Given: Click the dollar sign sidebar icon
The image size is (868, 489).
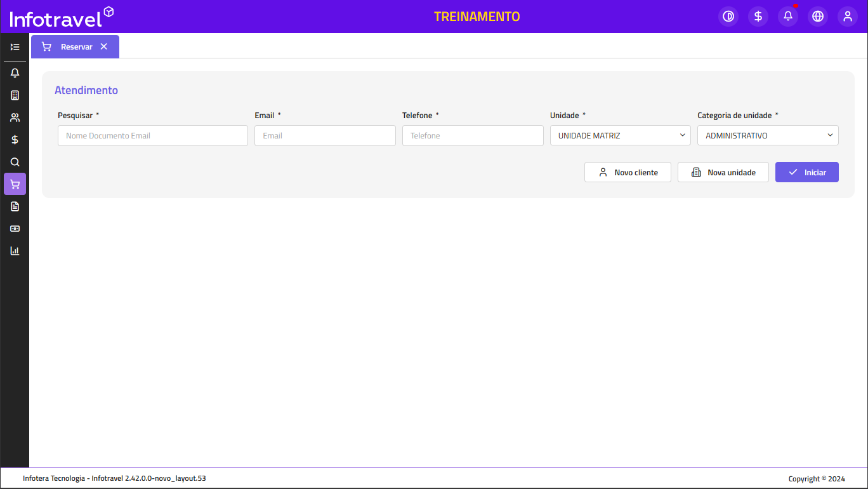Looking at the screenshot, I should pyautogui.click(x=15, y=140).
